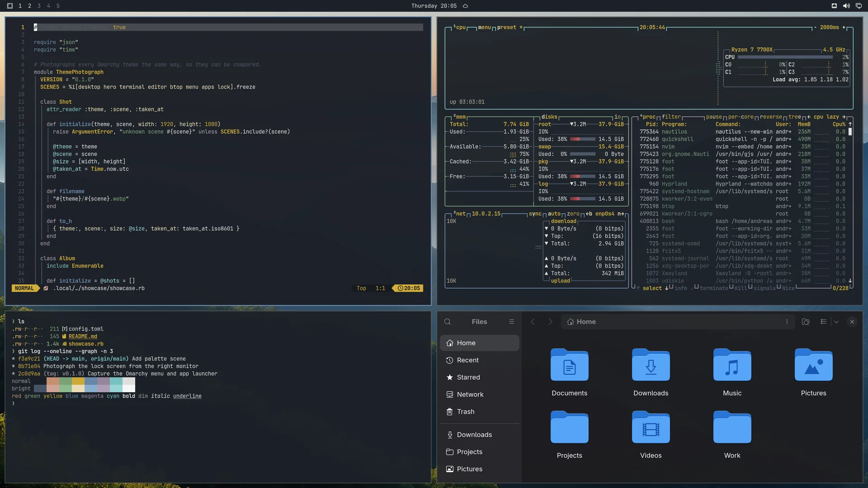The image size is (868, 488).
Task: Go back in the Files navigation
Action: [x=533, y=322]
